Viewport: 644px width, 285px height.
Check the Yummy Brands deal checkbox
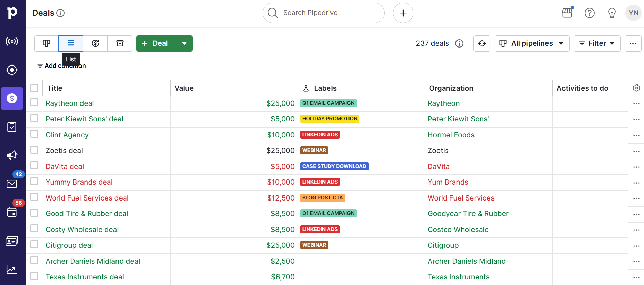click(34, 181)
